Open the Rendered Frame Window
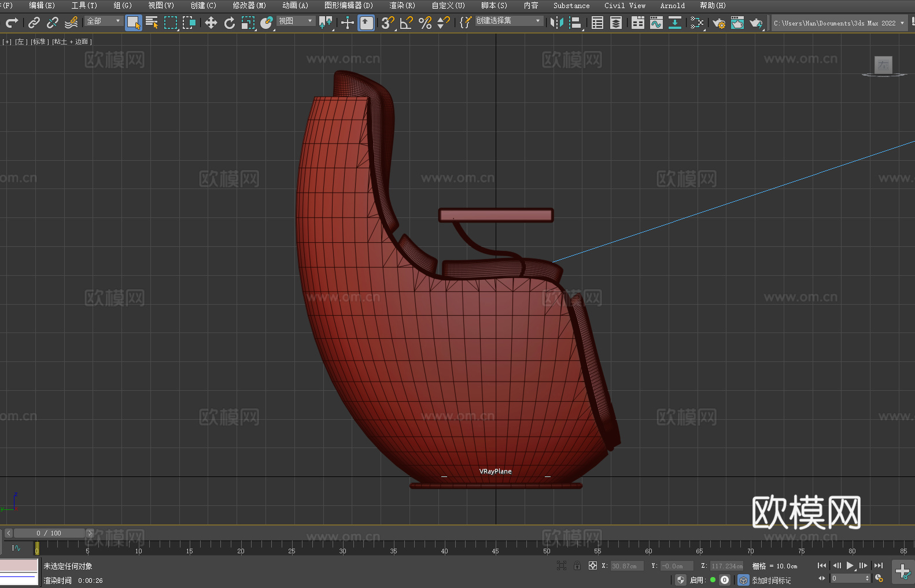This screenshot has width=915, height=588. coord(737,23)
